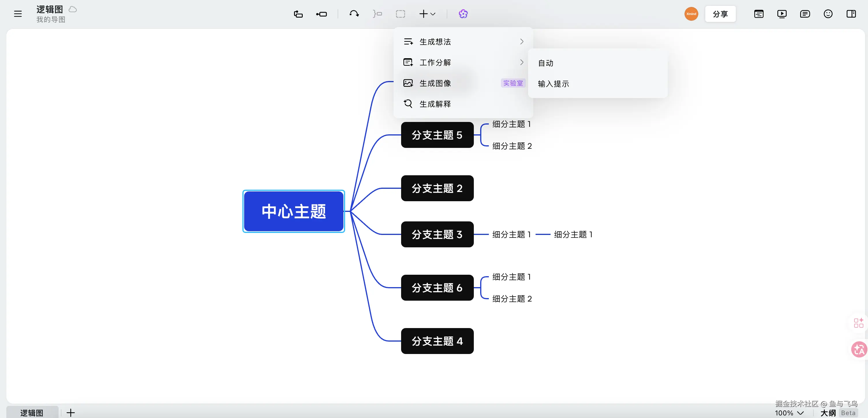Select 细分主题 2 under 分支主题 5
This screenshot has width=868, height=418.
pyautogui.click(x=512, y=146)
